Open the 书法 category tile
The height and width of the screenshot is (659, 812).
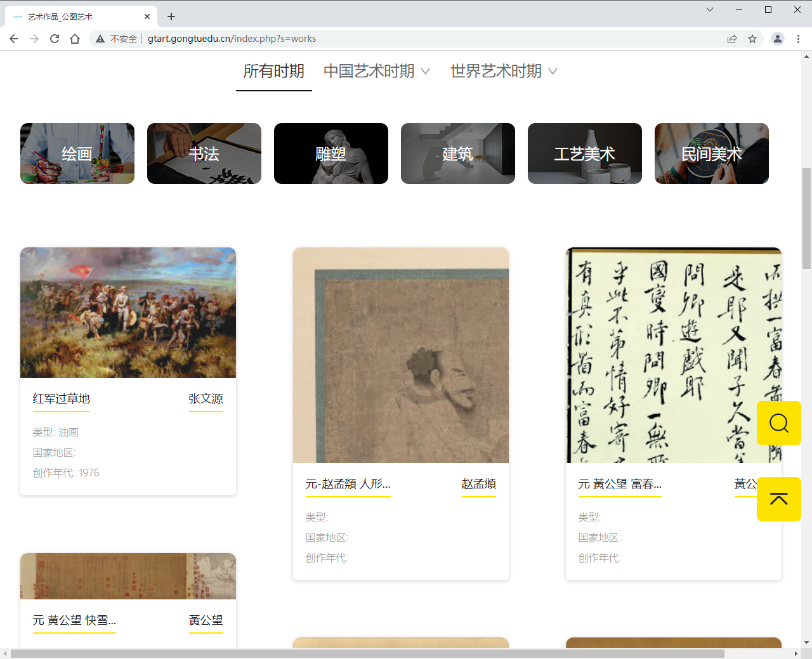(x=204, y=153)
